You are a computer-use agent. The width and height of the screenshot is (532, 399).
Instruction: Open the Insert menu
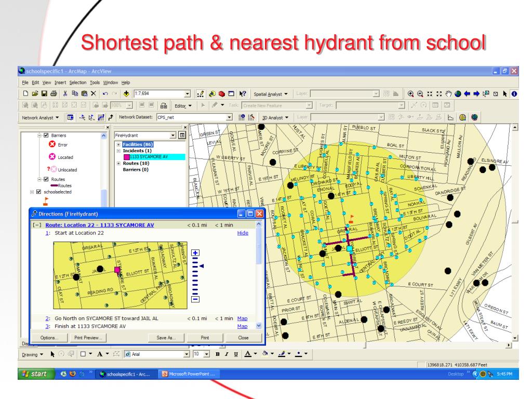[60, 83]
